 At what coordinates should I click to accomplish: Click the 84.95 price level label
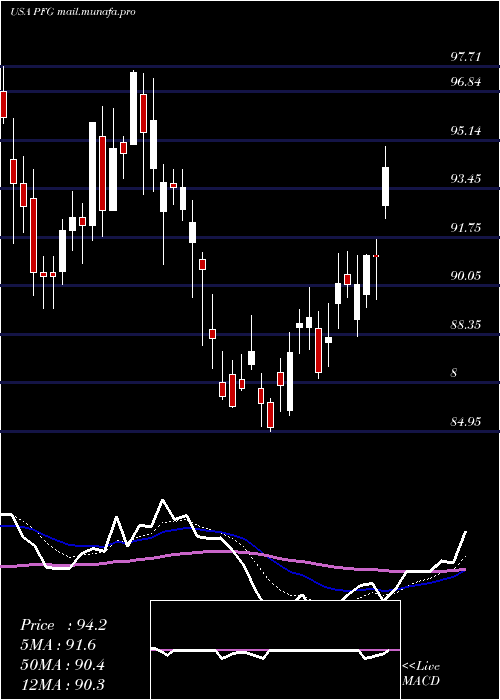coord(466,421)
